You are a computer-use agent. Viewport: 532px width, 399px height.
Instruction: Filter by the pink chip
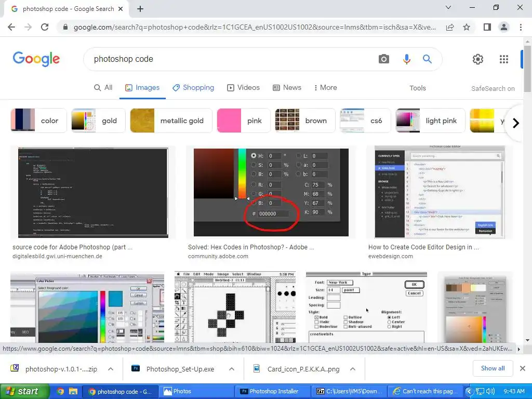pyautogui.click(x=243, y=121)
